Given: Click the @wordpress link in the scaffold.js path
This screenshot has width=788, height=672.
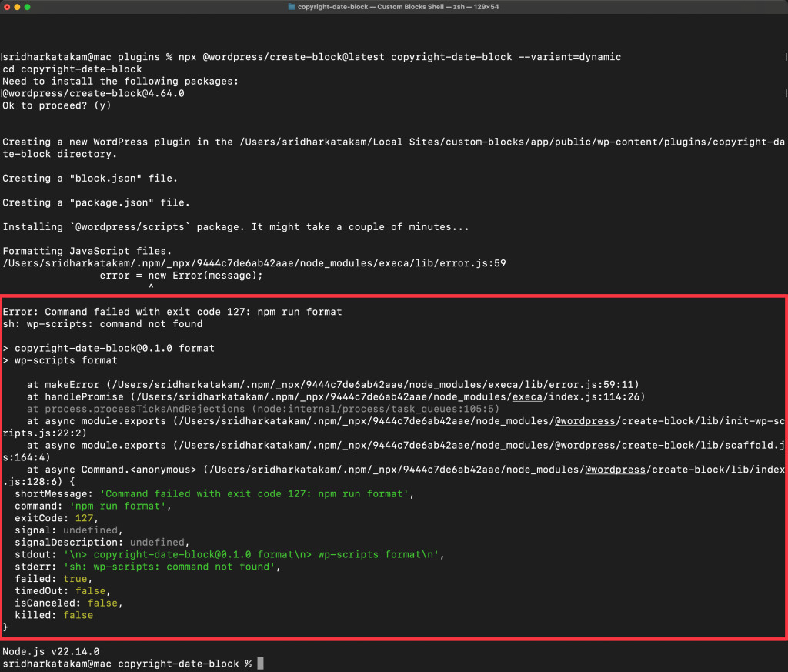Looking at the screenshot, I should click(x=583, y=445).
